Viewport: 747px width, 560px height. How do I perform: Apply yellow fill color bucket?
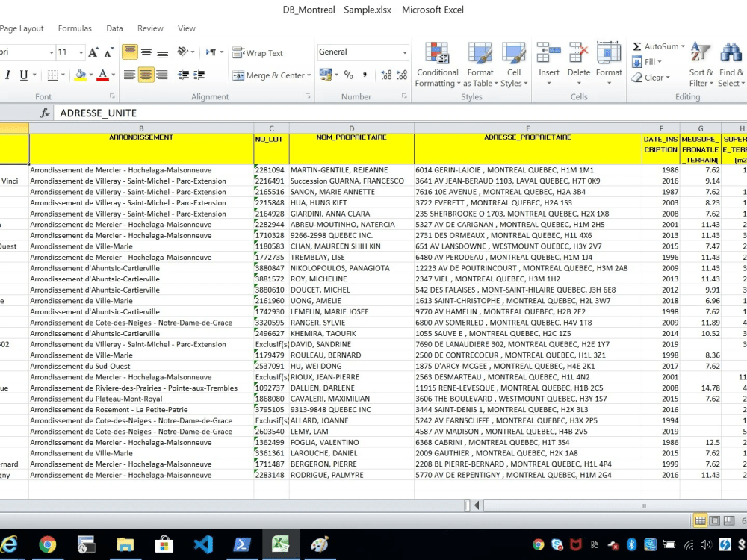[x=81, y=75]
